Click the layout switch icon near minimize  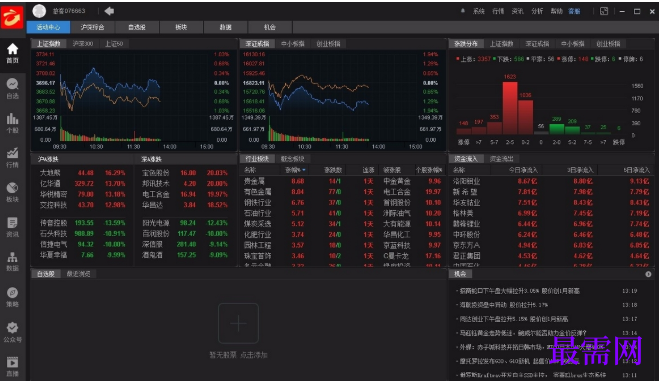pos(604,11)
